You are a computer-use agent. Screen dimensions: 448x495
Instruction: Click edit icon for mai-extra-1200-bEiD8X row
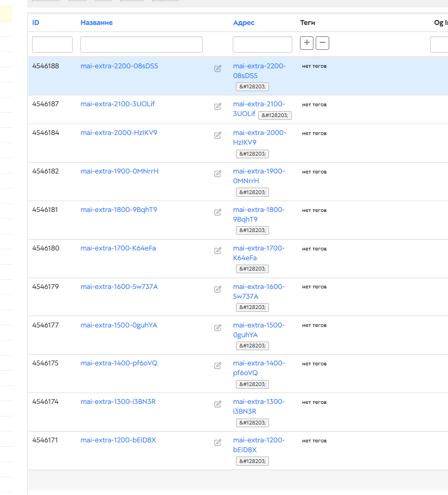(217, 442)
